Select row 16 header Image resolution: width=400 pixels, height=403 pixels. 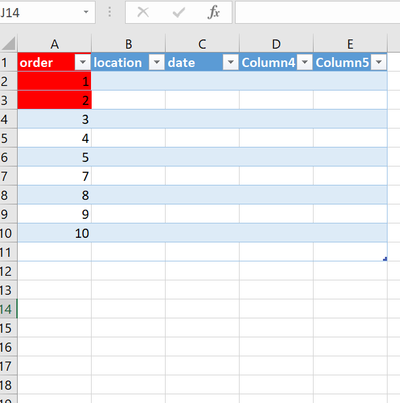pyautogui.click(x=8, y=347)
